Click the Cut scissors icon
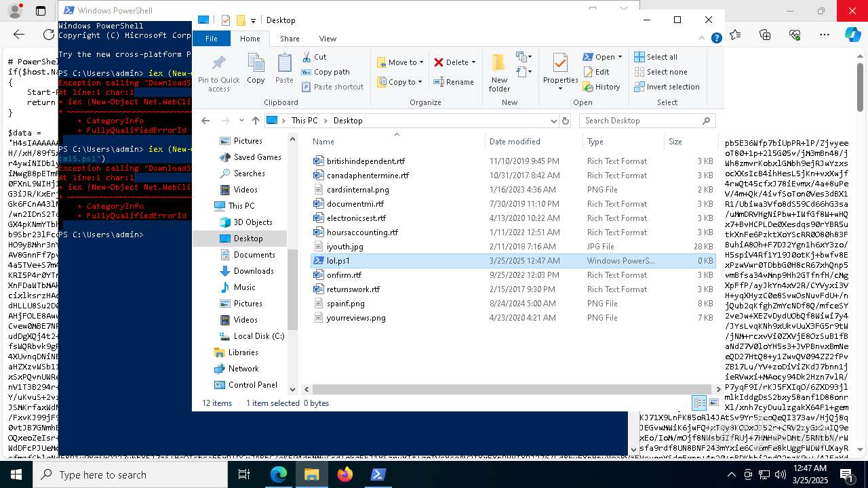868x488 pixels. tap(307, 57)
